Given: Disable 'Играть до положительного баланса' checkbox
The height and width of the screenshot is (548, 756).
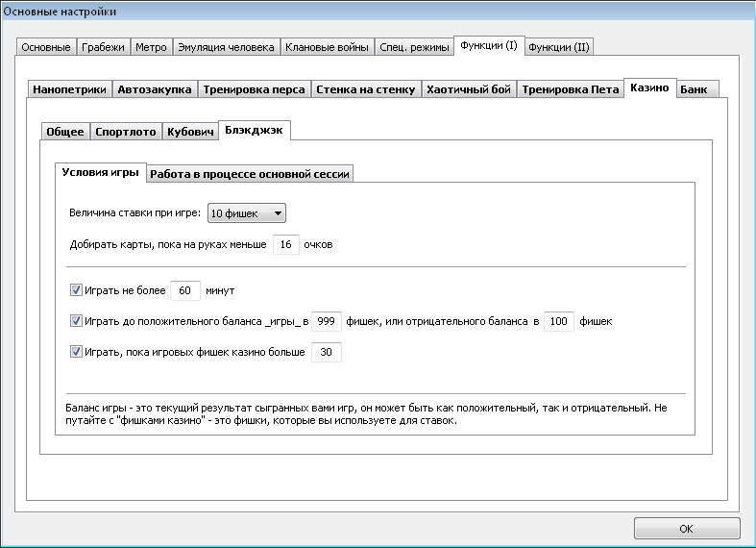Looking at the screenshot, I should [x=76, y=321].
